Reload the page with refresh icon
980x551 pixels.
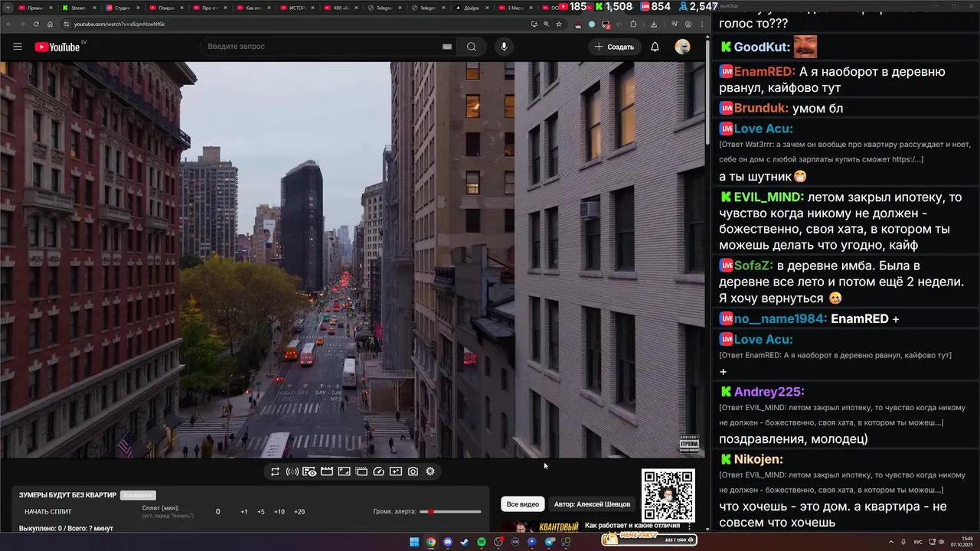[x=36, y=24]
